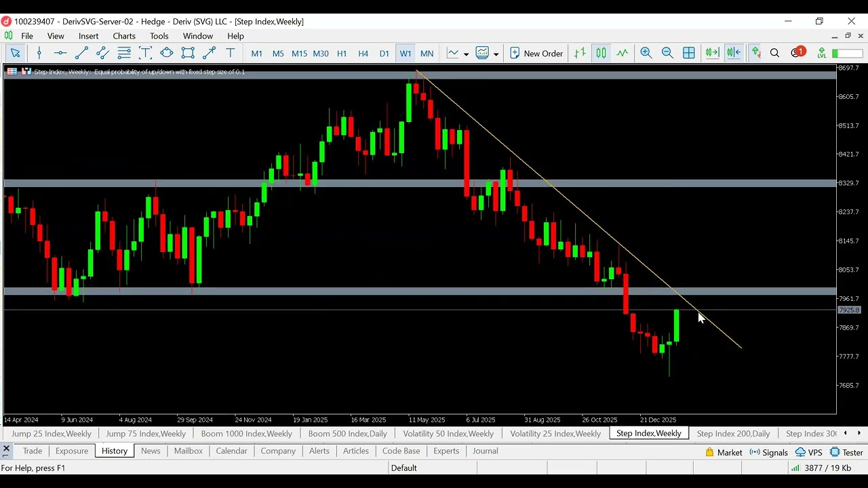Select the cursor arrow tool
This screenshot has height=488, width=868.
15,53
